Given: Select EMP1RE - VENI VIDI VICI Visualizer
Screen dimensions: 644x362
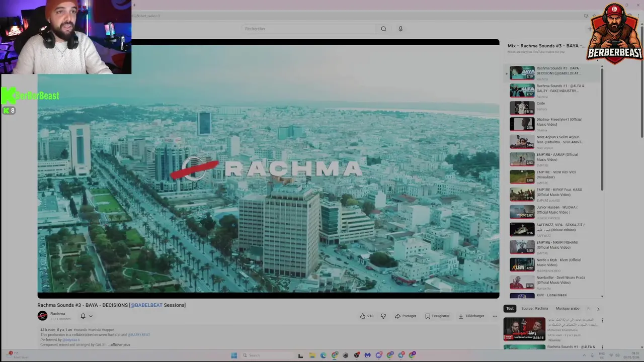Looking at the screenshot, I should (x=553, y=177).
